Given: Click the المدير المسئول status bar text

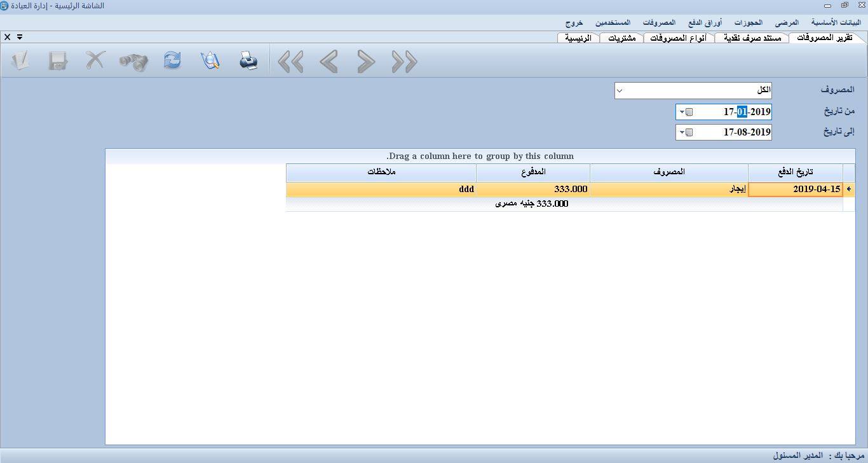Looking at the screenshot, I should pyautogui.click(x=797, y=455).
